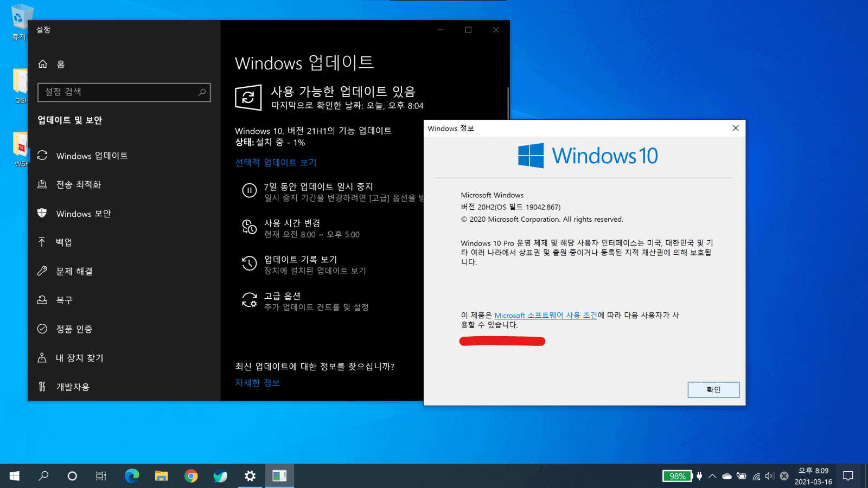This screenshot has width=868, height=488.
Task: Open File Explorer from taskbar
Action: point(161,476)
